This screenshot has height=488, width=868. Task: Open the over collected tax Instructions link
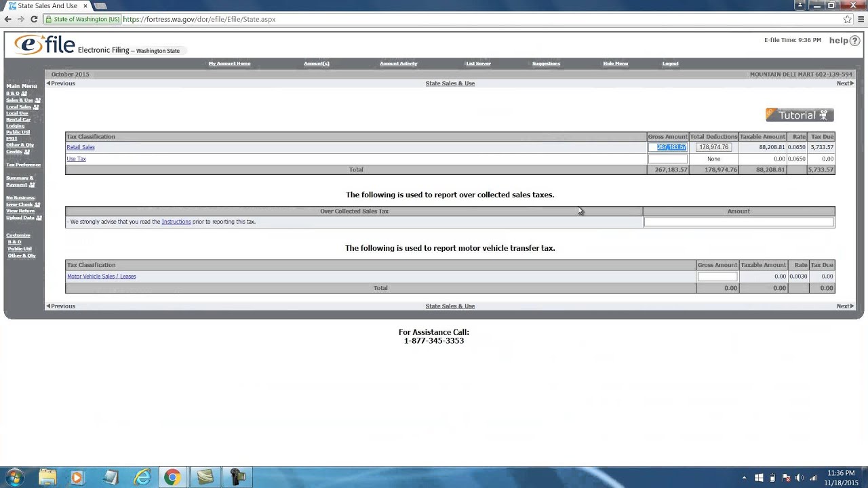click(x=176, y=222)
